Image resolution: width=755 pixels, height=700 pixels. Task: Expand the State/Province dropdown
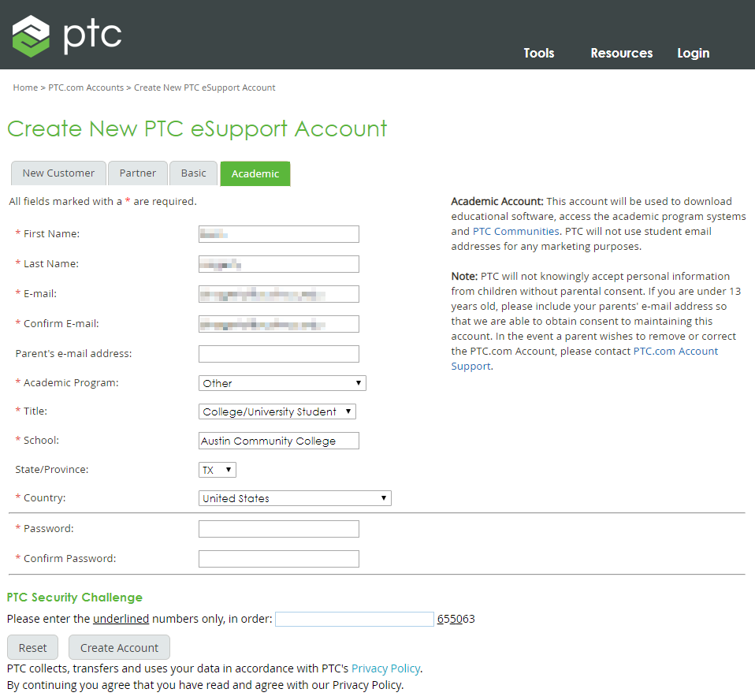click(x=217, y=470)
